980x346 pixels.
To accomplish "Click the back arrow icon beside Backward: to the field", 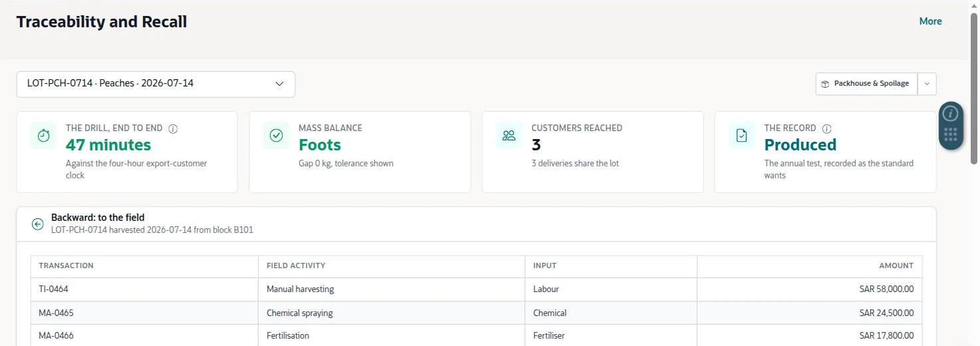I will tap(38, 224).
